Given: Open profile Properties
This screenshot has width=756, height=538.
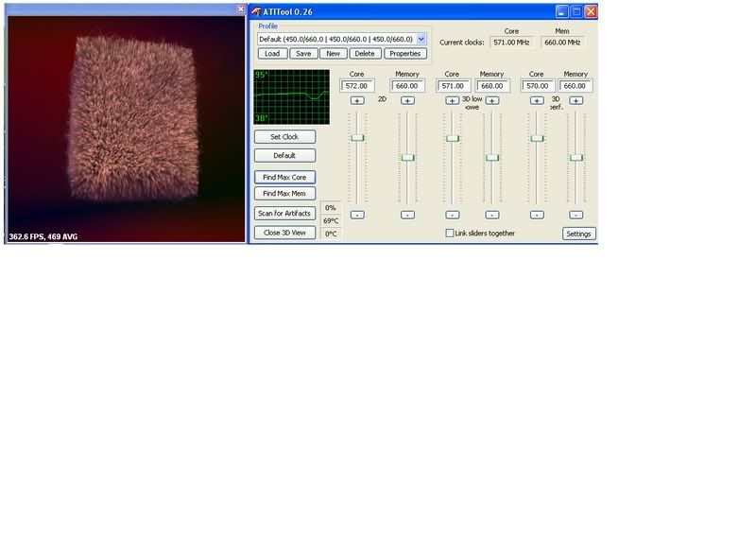Looking at the screenshot, I should [x=405, y=54].
